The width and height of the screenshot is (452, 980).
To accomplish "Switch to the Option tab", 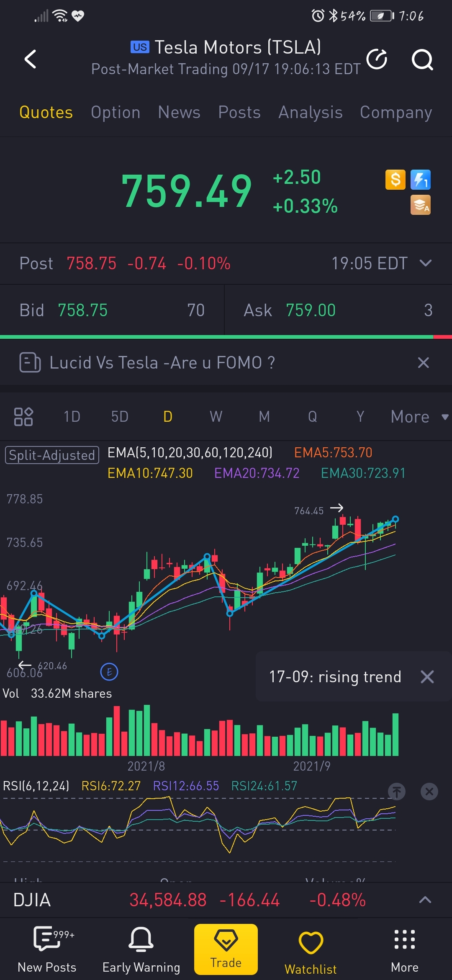I will click(x=116, y=112).
